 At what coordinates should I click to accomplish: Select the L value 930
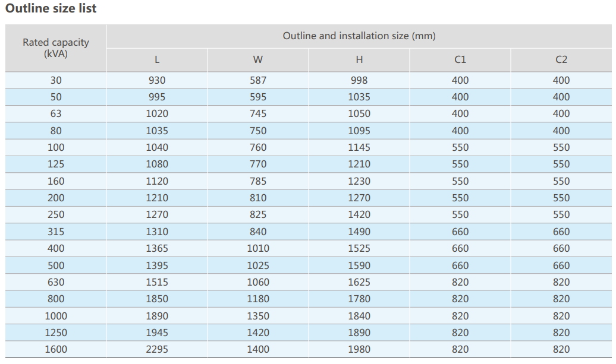pos(157,80)
